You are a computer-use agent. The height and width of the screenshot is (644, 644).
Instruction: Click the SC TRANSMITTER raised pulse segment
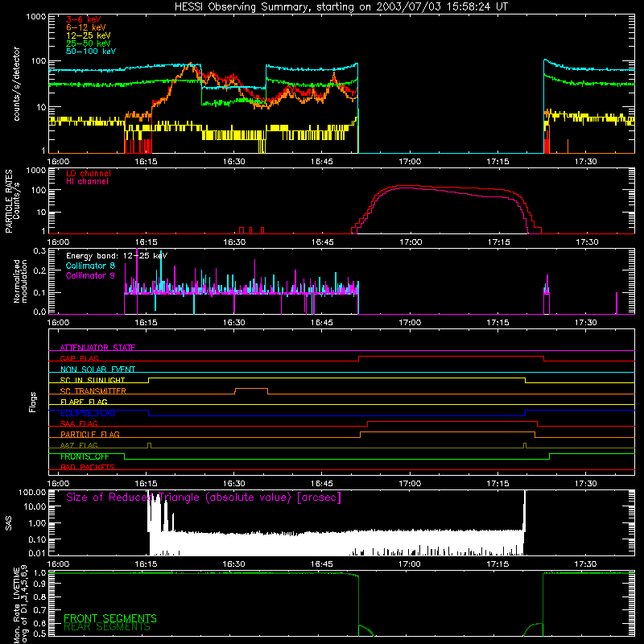(251, 389)
